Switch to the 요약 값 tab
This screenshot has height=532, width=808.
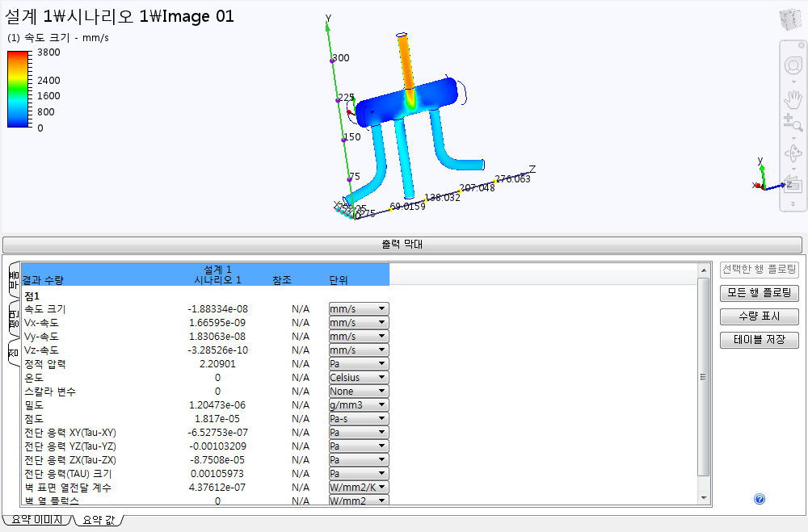pyautogui.click(x=99, y=520)
